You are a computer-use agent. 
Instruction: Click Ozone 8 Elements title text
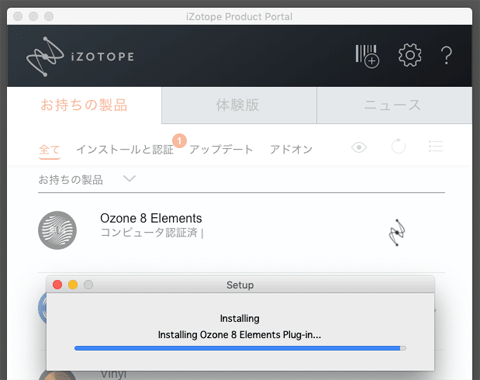(x=151, y=218)
